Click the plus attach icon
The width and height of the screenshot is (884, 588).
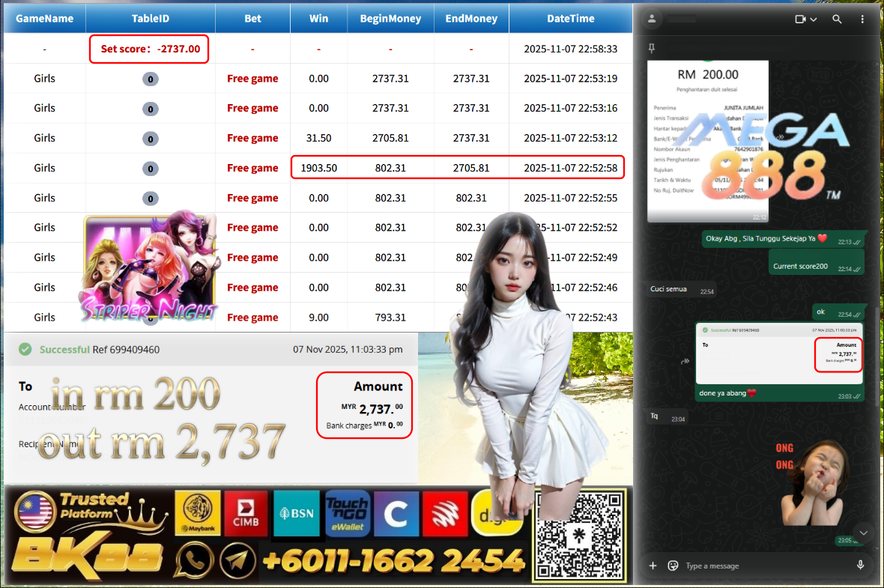pos(653,566)
